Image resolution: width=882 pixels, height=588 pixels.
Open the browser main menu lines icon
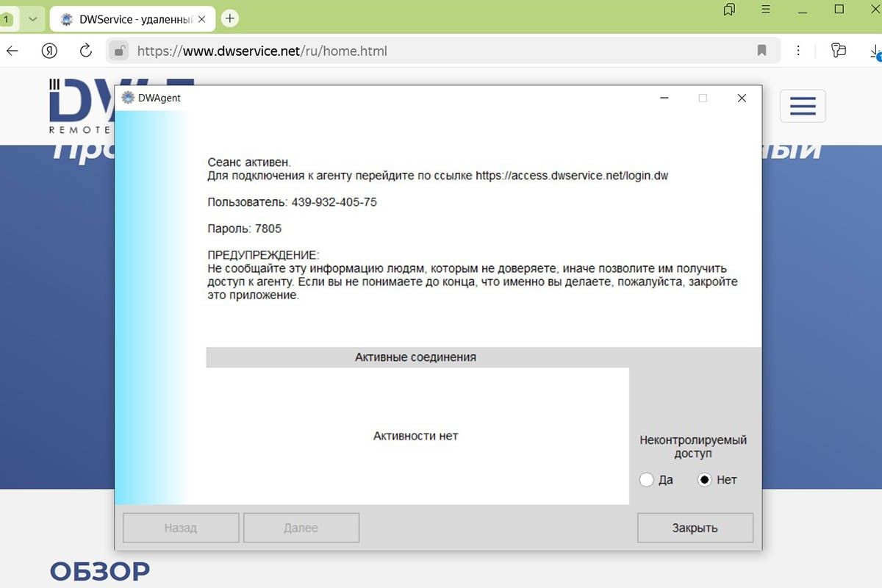766,10
